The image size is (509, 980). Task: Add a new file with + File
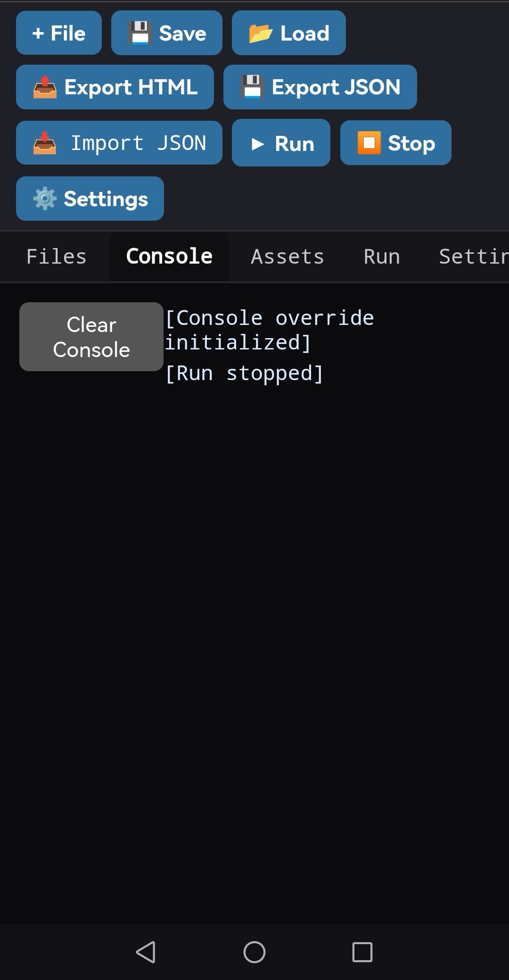[59, 33]
